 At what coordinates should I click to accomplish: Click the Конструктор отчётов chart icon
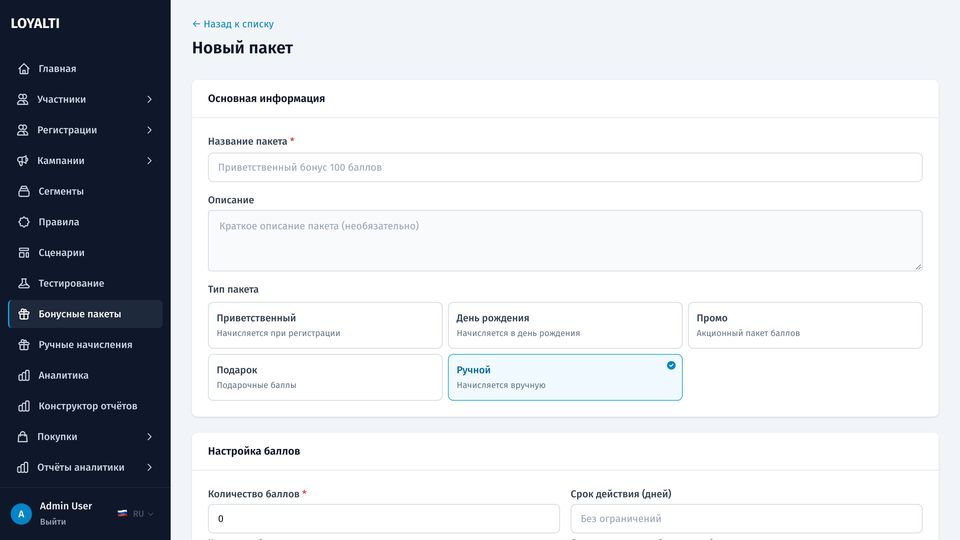click(24, 406)
